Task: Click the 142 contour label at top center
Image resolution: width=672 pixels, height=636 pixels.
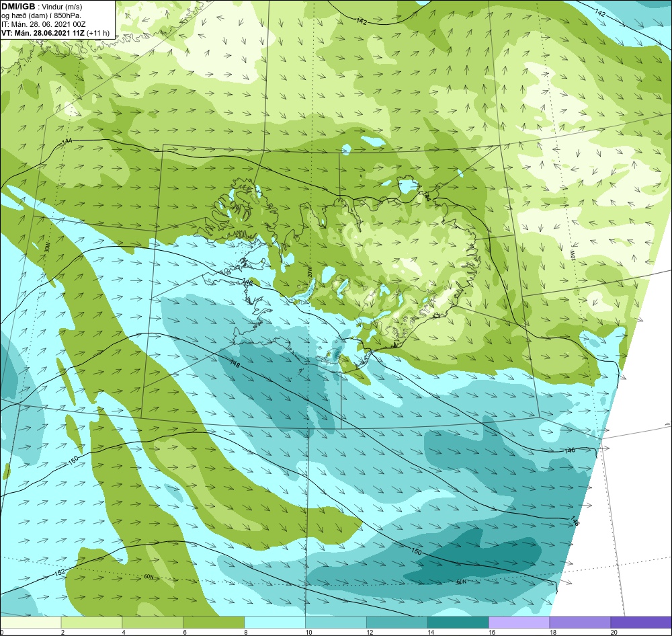Action: [362, 22]
